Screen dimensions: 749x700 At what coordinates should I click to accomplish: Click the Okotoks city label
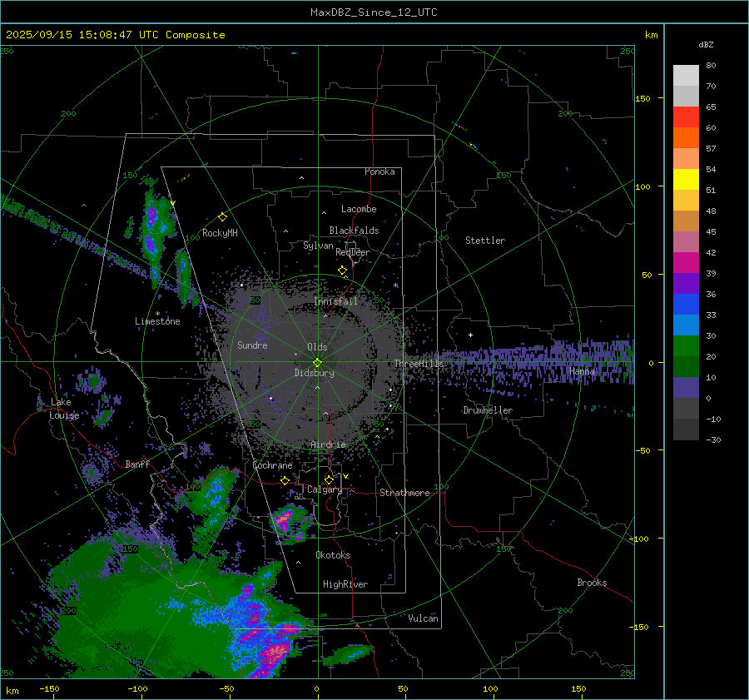click(333, 555)
